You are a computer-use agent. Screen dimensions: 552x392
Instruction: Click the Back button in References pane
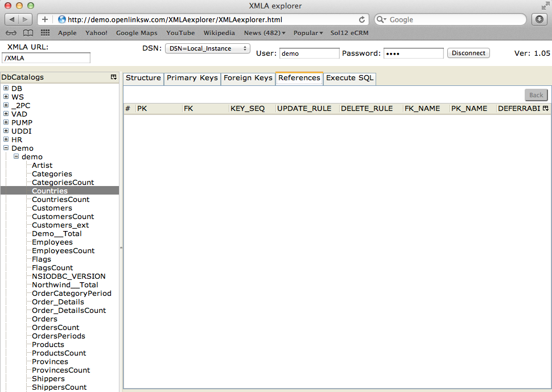[x=536, y=95]
